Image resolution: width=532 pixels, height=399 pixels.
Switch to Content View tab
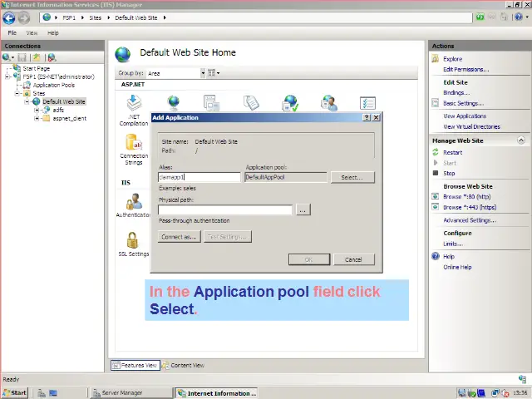tap(183, 366)
